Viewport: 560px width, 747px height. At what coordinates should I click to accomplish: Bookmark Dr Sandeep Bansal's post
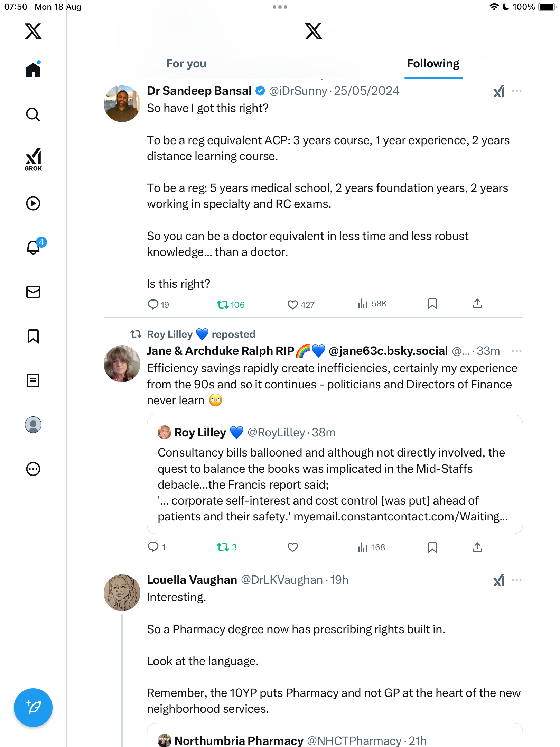(x=432, y=304)
